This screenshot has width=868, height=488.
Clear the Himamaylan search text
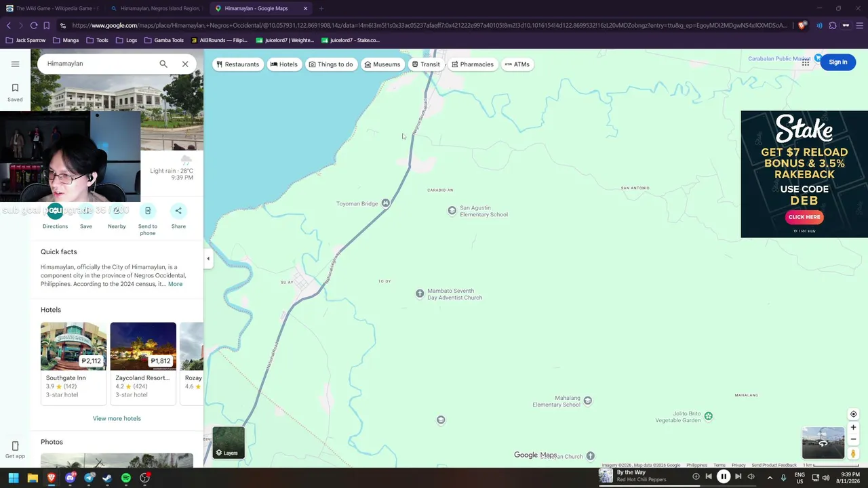(x=185, y=64)
